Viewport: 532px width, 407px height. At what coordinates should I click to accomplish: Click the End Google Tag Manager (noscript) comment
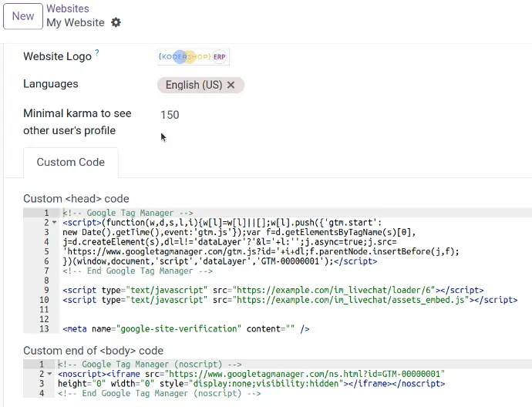[160, 393]
